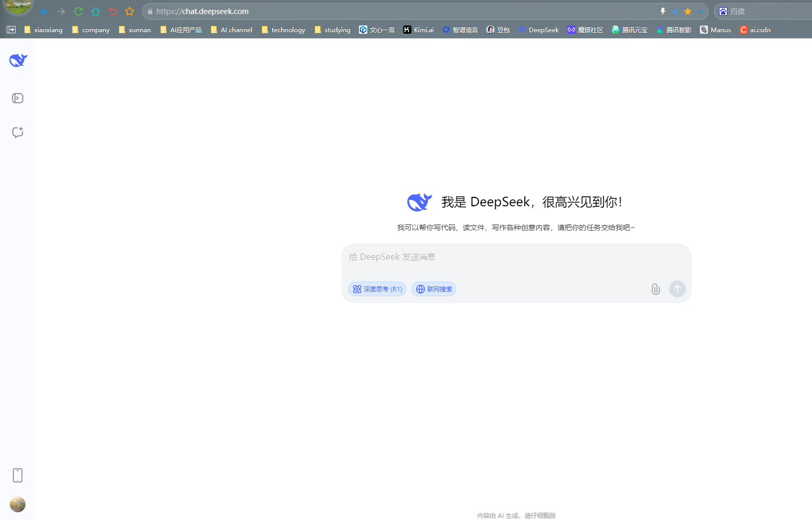Open the ai.csdn bookmark
This screenshot has height=520, width=812.
[x=755, y=30]
